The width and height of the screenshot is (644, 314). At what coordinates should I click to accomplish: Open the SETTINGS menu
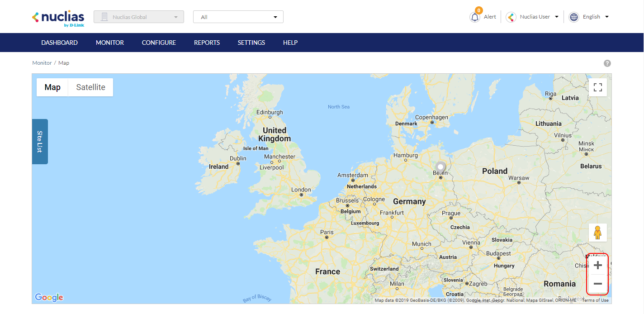pos(251,43)
